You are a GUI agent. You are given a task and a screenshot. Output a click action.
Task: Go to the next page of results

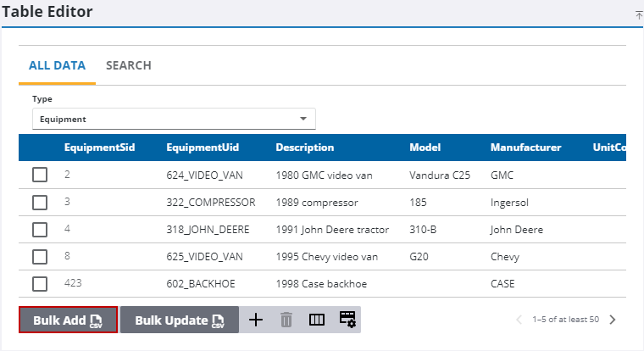(613, 320)
